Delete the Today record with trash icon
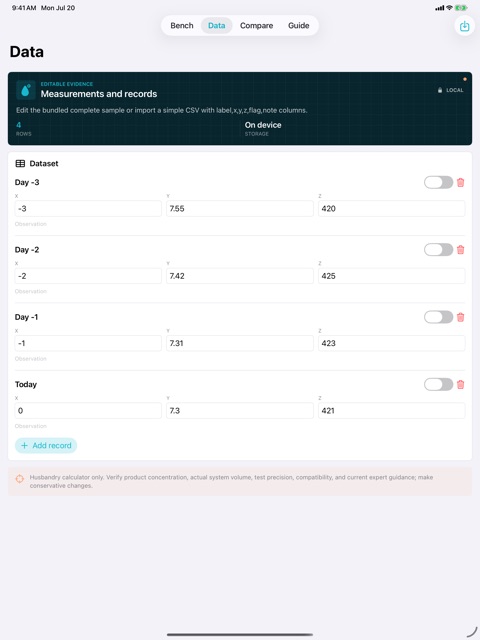The image size is (480, 640). (x=460, y=384)
